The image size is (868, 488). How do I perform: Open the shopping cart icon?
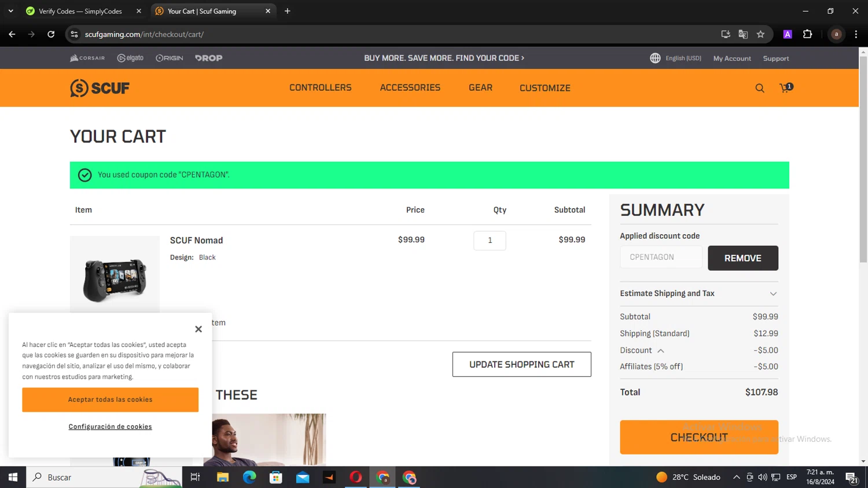click(x=786, y=87)
